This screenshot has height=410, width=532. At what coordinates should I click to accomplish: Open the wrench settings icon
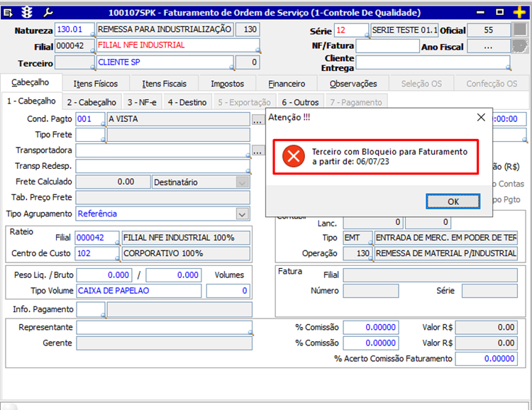48,13
